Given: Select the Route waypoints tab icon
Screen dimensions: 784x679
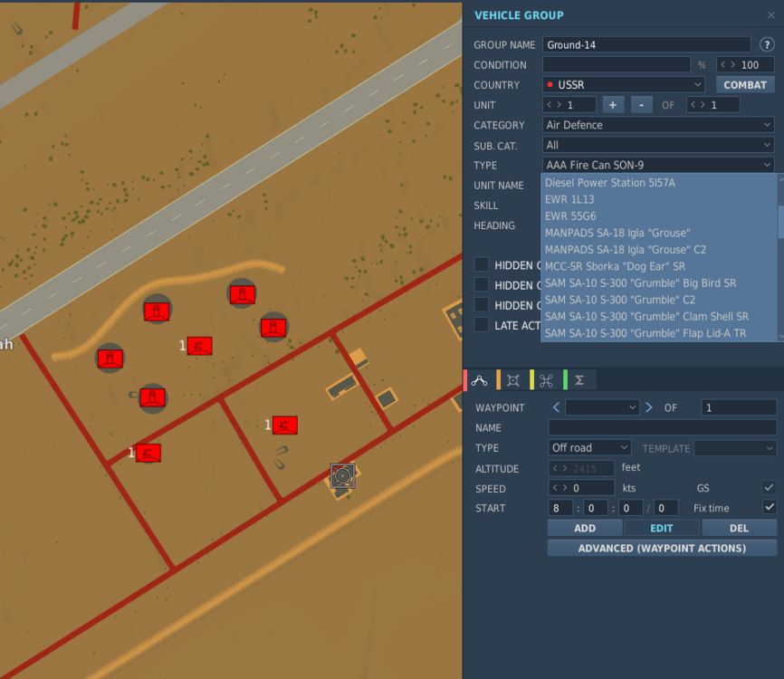Looking at the screenshot, I should point(479,380).
